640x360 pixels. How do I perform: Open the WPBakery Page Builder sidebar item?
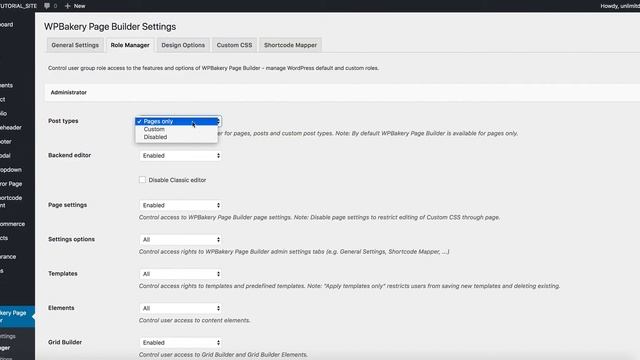click(x=16, y=316)
